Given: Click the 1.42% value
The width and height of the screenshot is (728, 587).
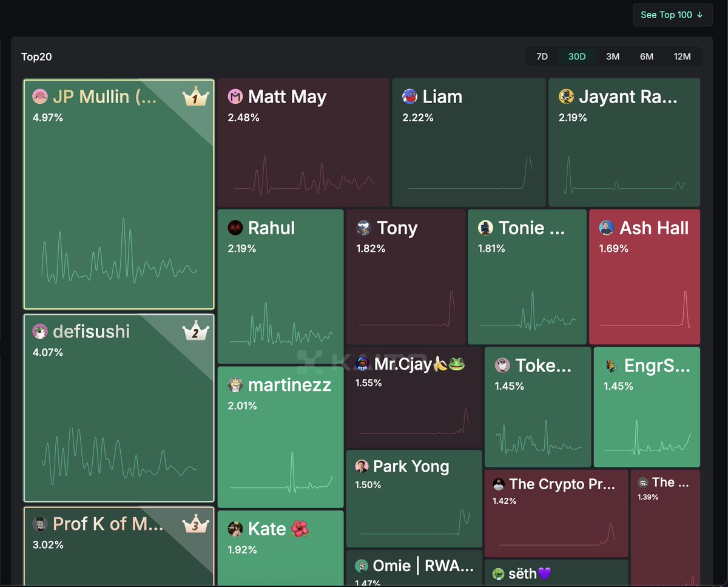Looking at the screenshot, I should [505, 501].
